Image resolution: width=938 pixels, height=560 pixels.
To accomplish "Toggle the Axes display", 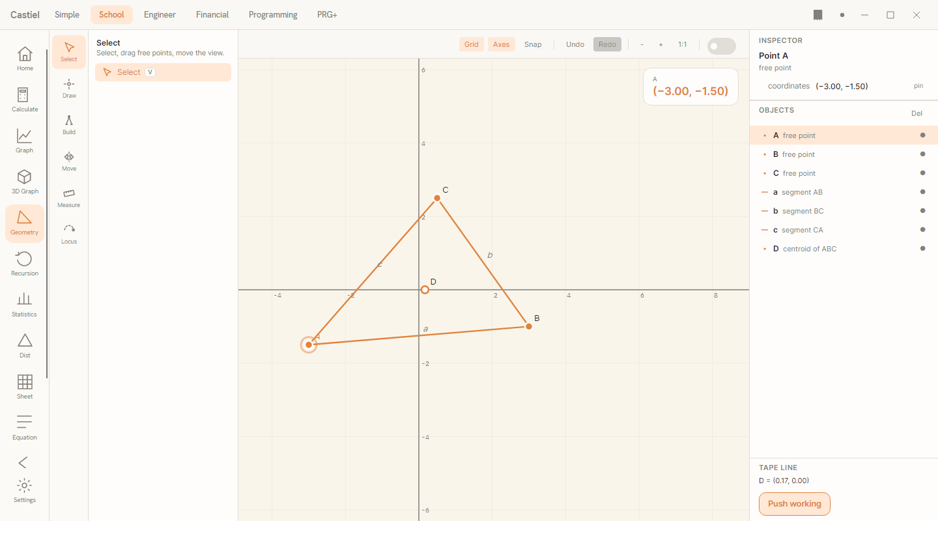I will pyautogui.click(x=502, y=44).
